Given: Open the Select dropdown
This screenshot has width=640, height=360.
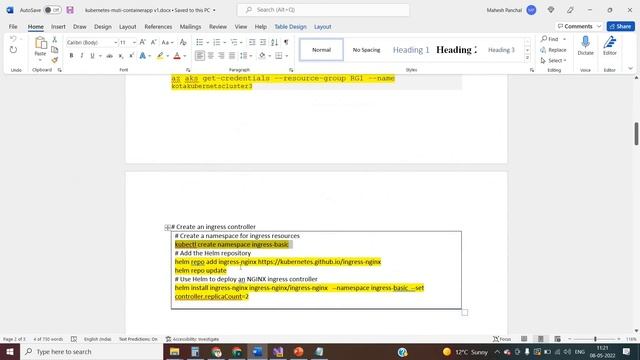Looking at the screenshot, I should click(x=553, y=60).
